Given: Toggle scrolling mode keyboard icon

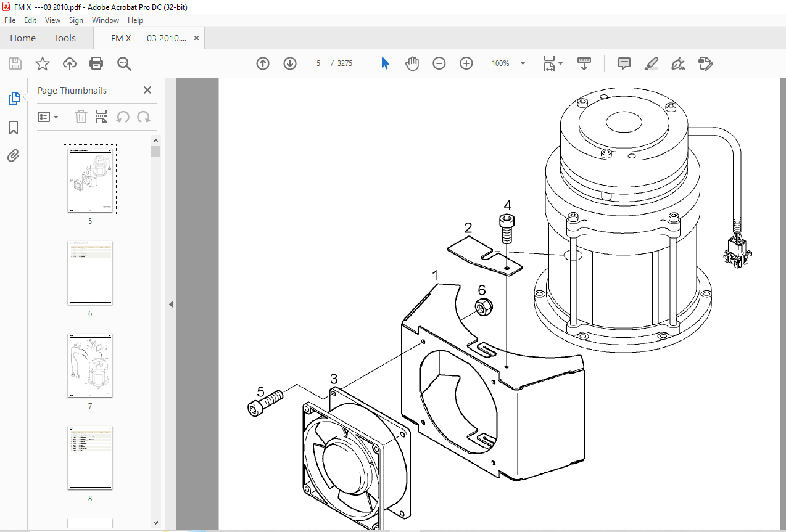Looking at the screenshot, I should pyautogui.click(x=584, y=63).
